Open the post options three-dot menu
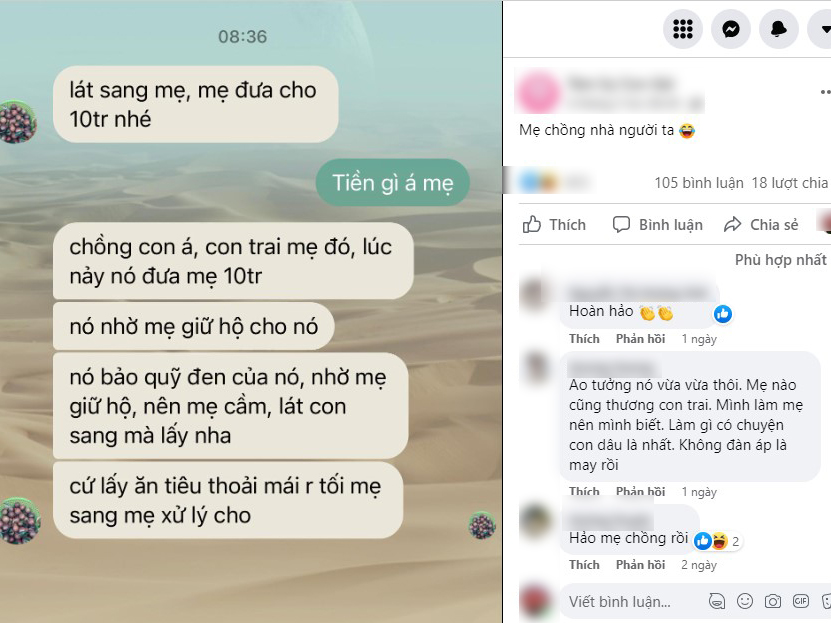The width and height of the screenshot is (831, 623). click(825, 92)
